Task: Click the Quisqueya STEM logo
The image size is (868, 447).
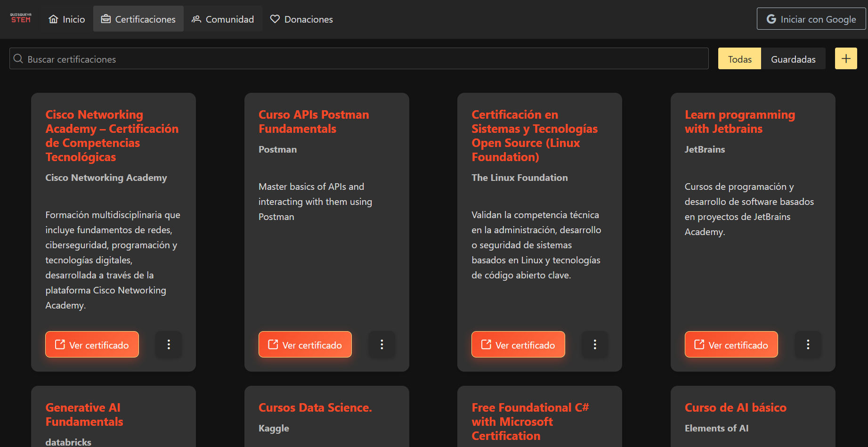Action: tap(21, 18)
